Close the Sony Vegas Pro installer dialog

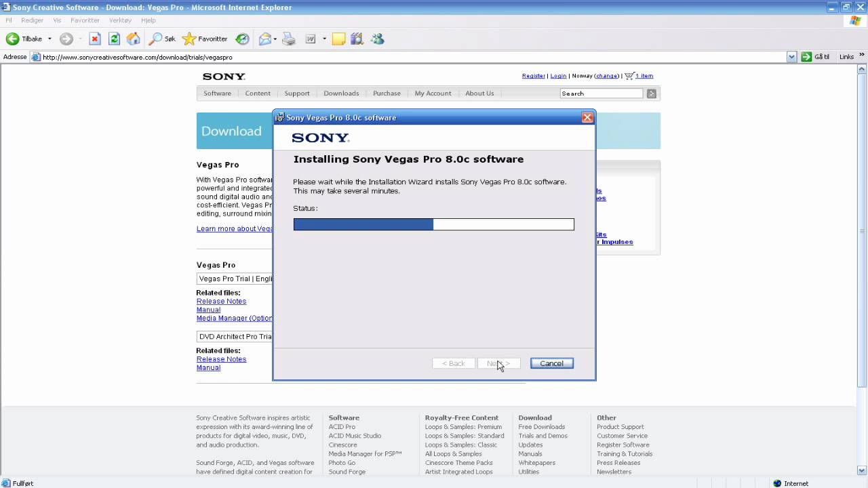point(587,117)
